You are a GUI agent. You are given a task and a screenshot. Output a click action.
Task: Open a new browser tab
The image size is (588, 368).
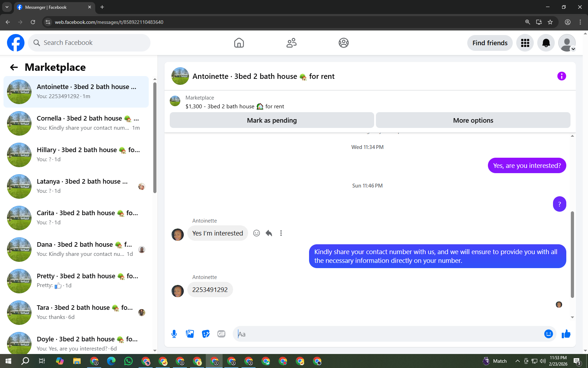point(102,7)
